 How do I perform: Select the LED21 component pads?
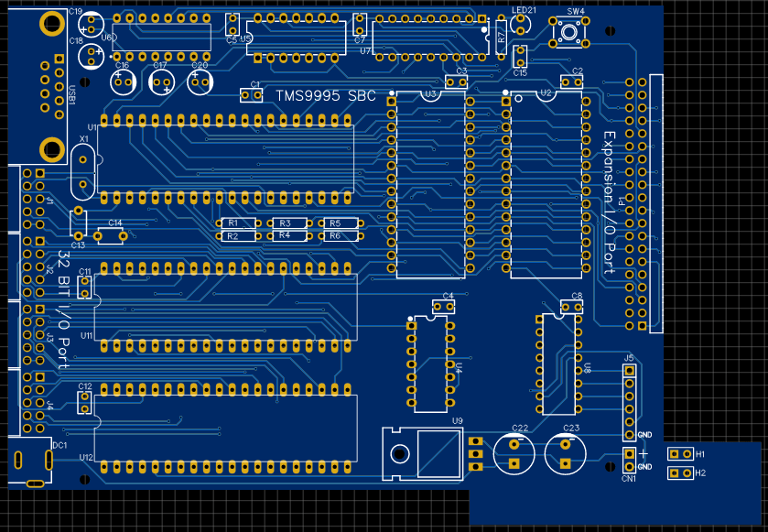tap(520, 26)
